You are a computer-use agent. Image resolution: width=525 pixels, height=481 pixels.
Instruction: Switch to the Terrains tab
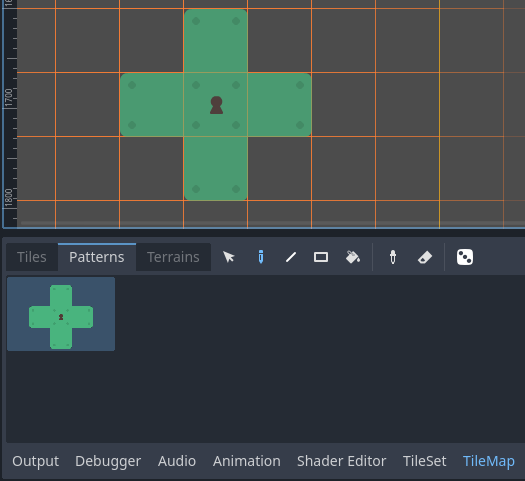[173, 257]
